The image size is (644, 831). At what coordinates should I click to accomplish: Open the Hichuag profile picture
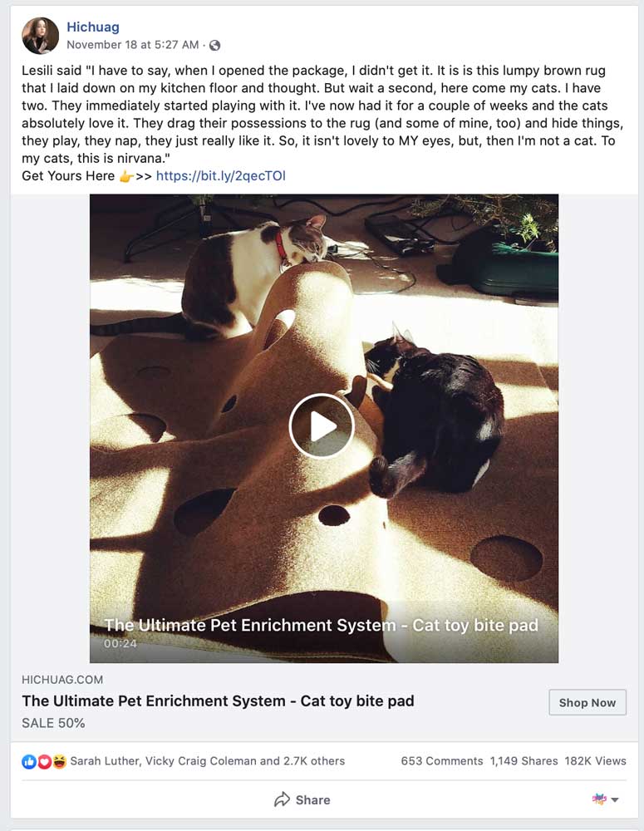40,36
